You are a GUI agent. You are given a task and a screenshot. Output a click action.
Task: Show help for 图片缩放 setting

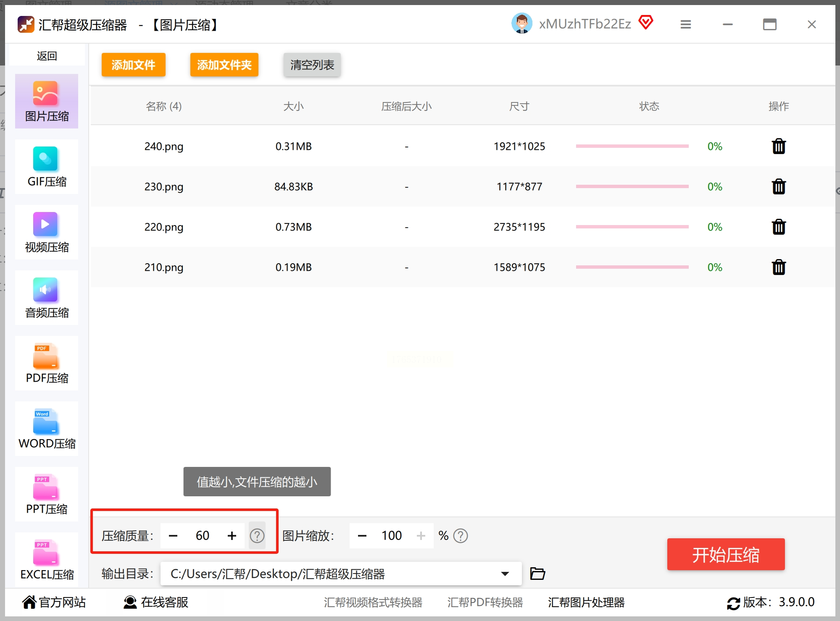[x=461, y=536]
